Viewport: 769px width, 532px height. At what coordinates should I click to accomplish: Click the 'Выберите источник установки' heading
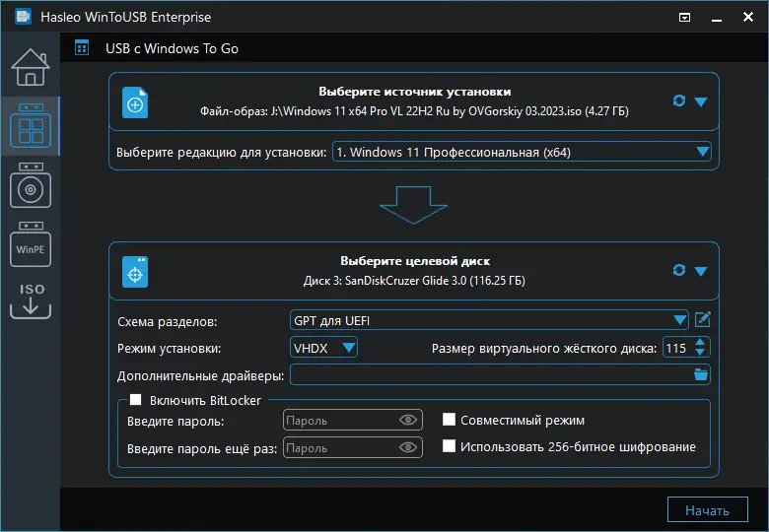coord(414,92)
